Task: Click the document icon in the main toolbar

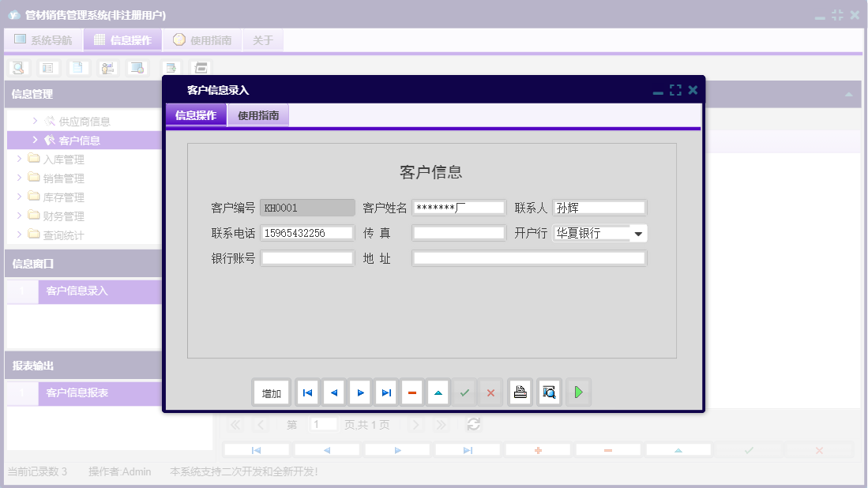Action: point(77,68)
